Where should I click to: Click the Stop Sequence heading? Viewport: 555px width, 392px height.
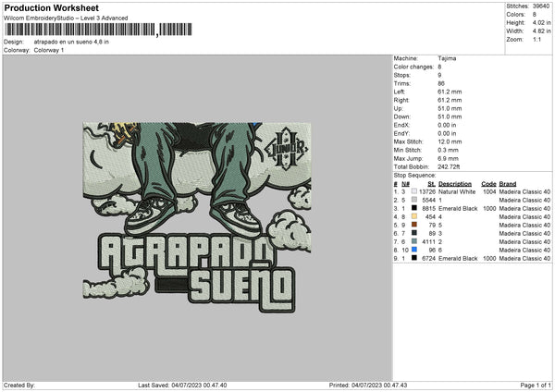tap(414, 176)
